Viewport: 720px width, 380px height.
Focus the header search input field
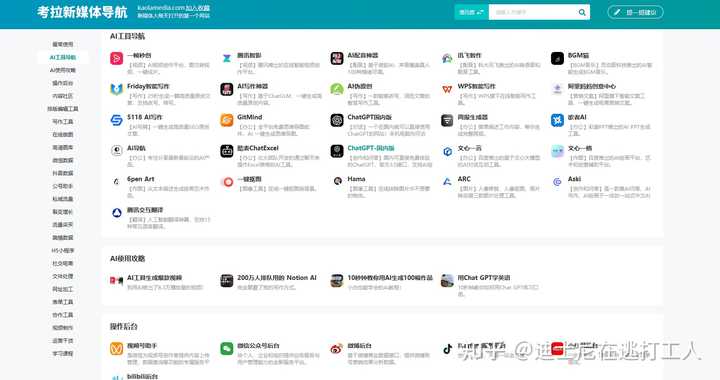pos(533,12)
